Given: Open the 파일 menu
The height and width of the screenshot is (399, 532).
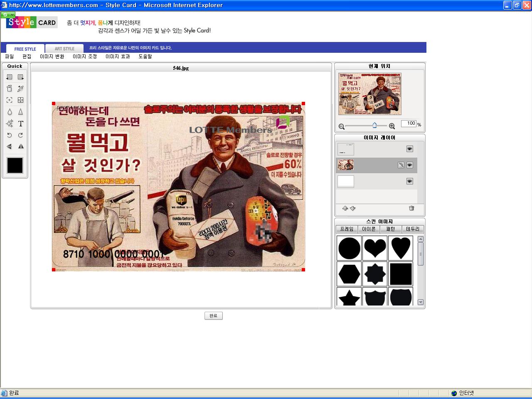Looking at the screenshot, I should [10, 57].
